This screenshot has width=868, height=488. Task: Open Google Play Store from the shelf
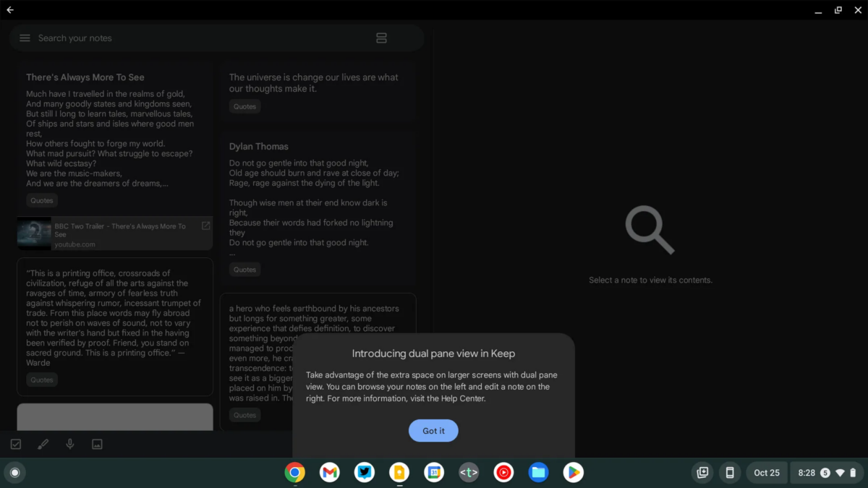point(573,472)
